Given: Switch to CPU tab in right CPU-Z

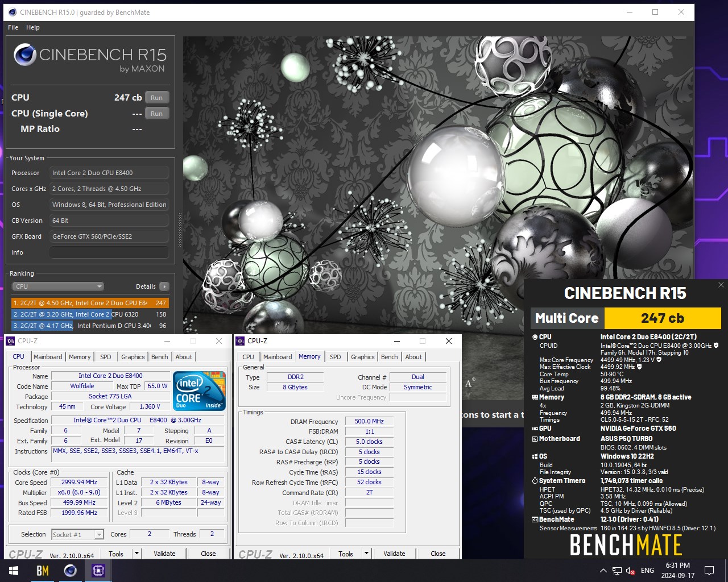Looking at the screenshot, I should 249,357.
